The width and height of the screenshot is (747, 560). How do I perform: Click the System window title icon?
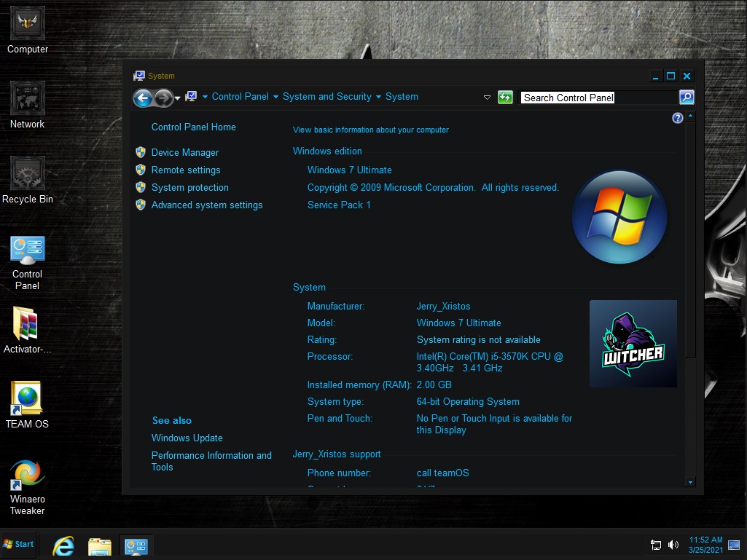point(139,76)
